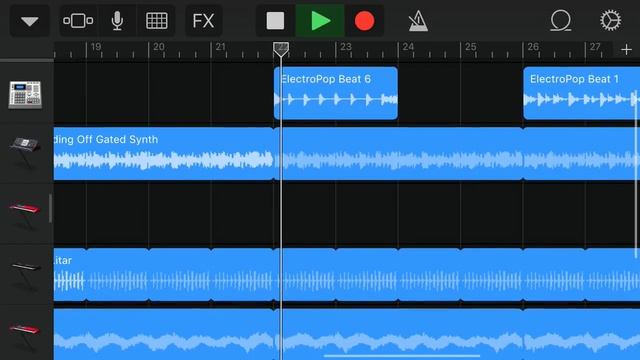
Task: Jump to bar 24 on ruler
Action: tap(408, 47)
